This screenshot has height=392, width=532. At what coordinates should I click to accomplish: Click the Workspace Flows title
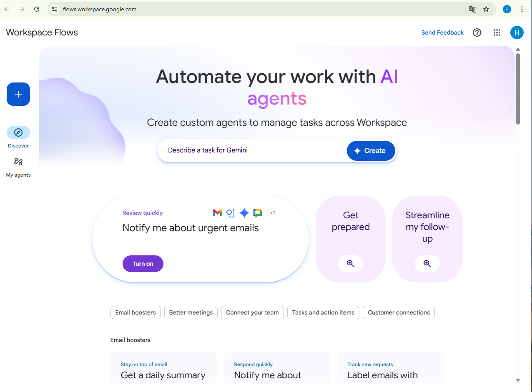pyautogui.click(x=42, y=32)
